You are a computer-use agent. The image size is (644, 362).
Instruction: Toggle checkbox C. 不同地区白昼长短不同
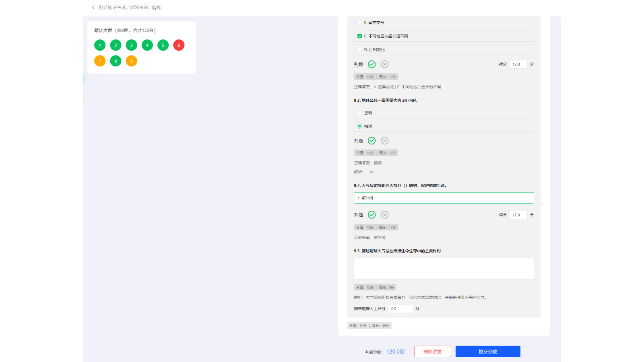[x=359, y=36]
